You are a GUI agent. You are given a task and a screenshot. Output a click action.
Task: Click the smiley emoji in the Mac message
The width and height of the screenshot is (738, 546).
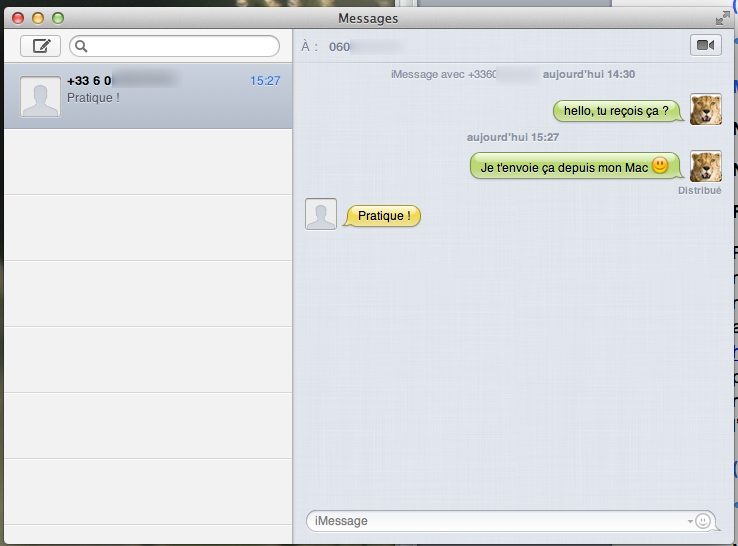click(x=660, y=165)
